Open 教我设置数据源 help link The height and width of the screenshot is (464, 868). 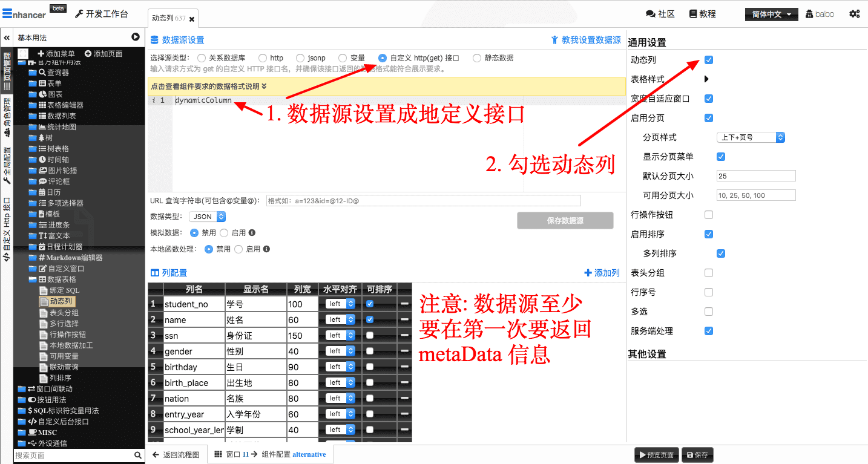tap(586, 40)
